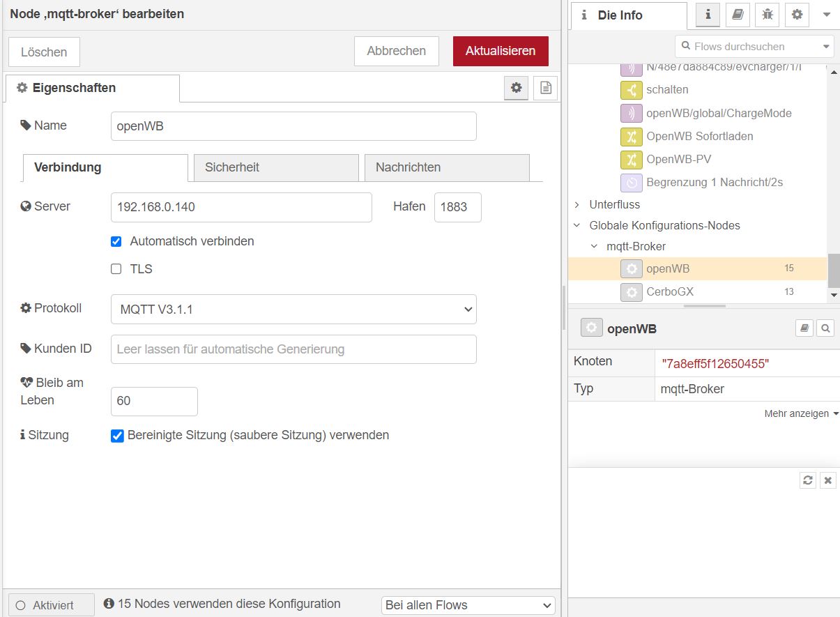Viewport: 840px width, 617px height.
Task: Switch to the Nachrichten tab
Action: coord(447,167)
